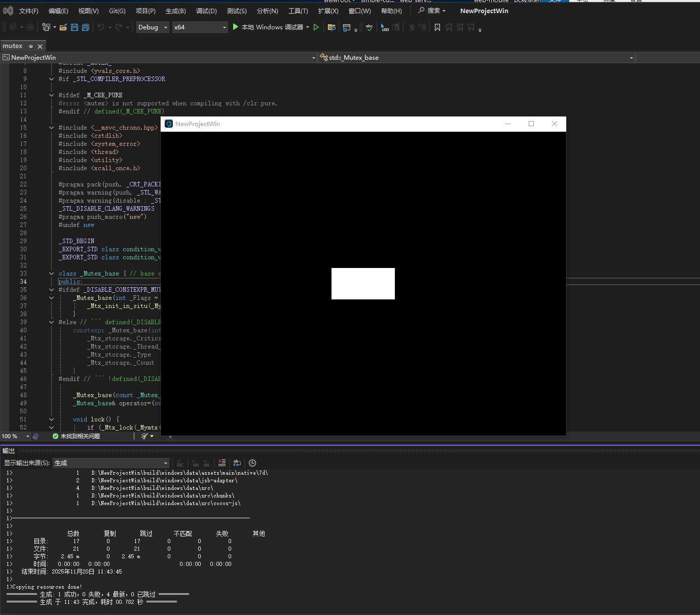Image resolution: width=700 pixels, height=615 pixels.
Task: Click the bookmark icon in the toolbar
Action: [437, 27]
